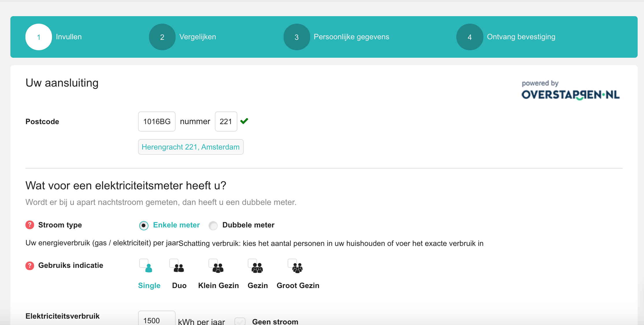This screenshot has width=644, height=325.
Task: Click the postcode field containing 1016BG
Action: coord(157,122)
